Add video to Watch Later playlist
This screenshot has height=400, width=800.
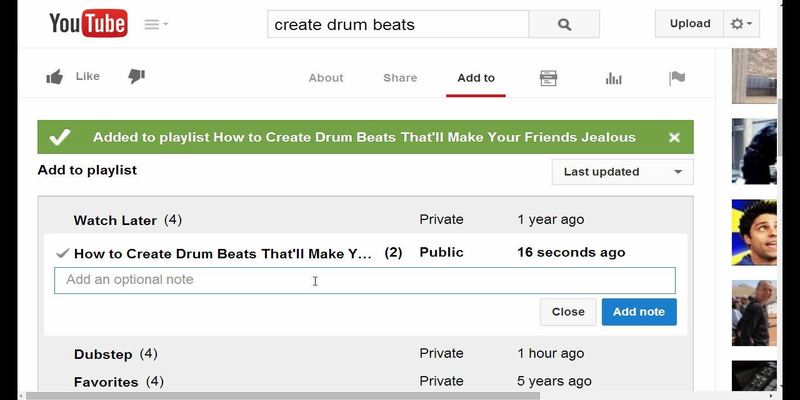tap(115, 220)
